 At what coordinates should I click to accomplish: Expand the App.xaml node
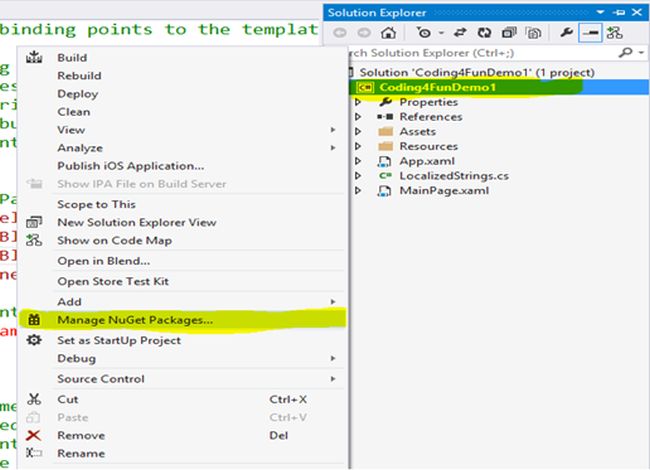coord(358,161)
